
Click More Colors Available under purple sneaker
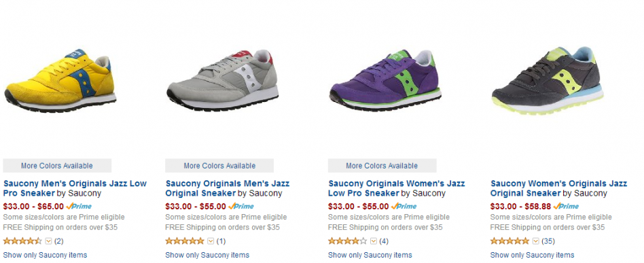(x=382, y=166)
